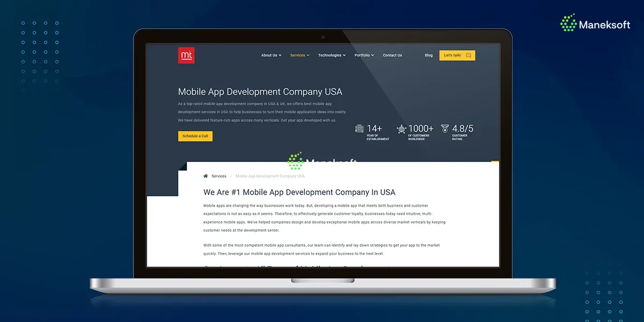Open the Blog menu item
The image size is (644, 322).
pos(429,55)
